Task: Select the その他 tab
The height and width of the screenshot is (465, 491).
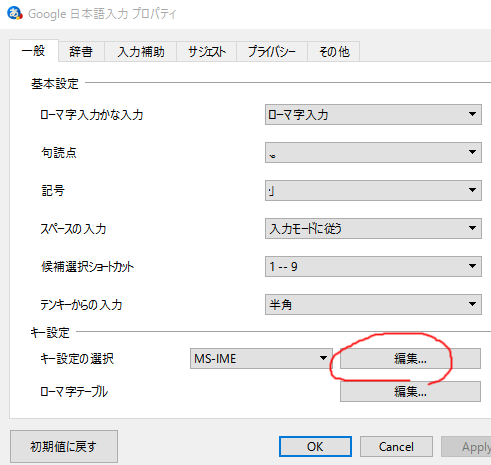Action: [334, 52]
